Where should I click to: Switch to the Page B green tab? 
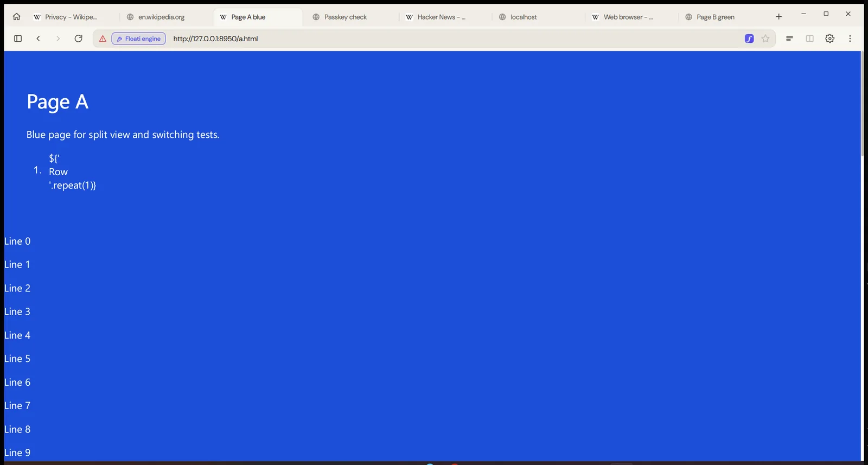[724, 17]
